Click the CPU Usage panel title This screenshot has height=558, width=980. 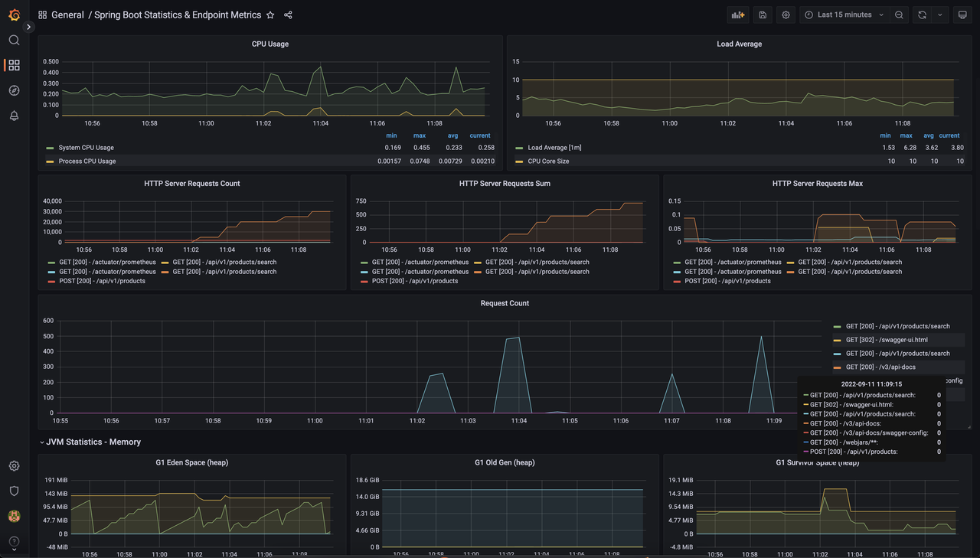click(x=269, y=44)
